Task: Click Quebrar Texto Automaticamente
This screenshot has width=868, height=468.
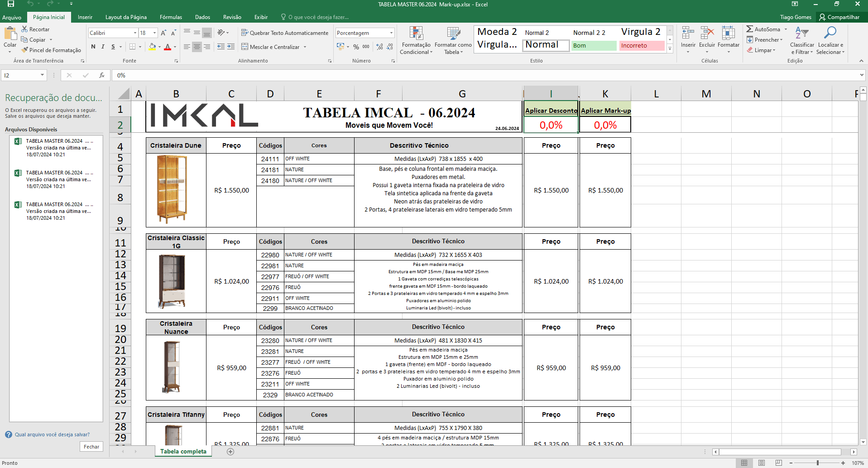Action: pos(285,33)
